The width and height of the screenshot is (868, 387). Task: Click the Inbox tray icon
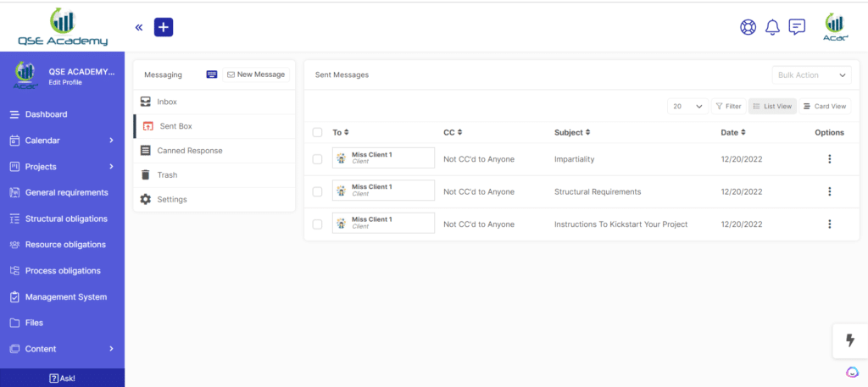tap(145, 102)
